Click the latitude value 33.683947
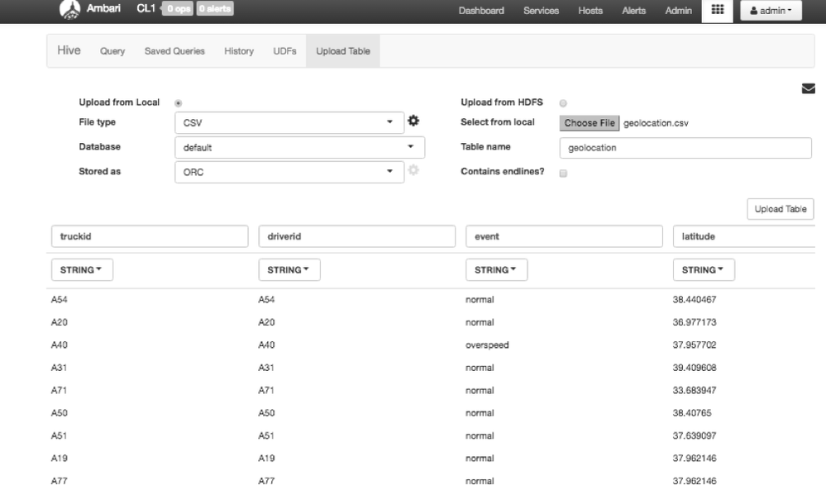This screenshot has height=504, width=826. [695, 390]
